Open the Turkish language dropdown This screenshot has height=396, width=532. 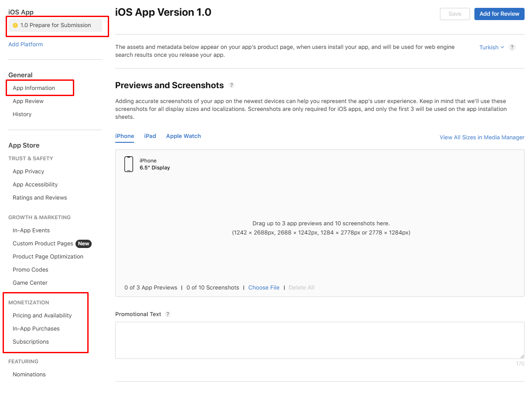491,47
